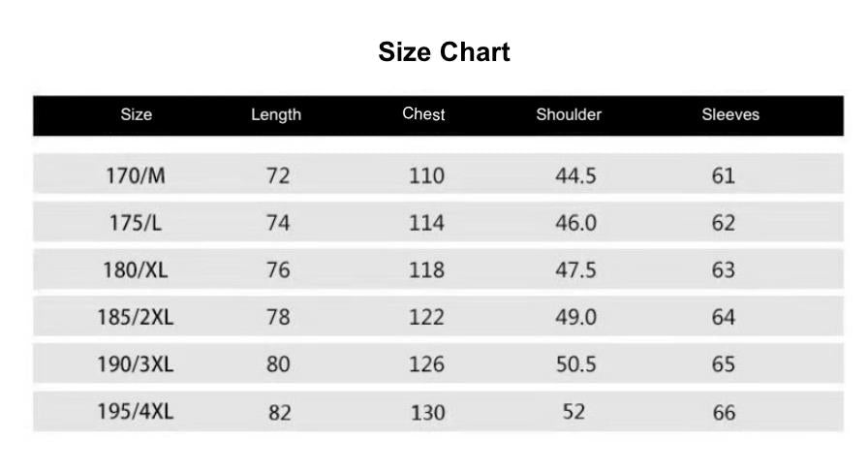868x471 pixels.
Task: Click the 180/XL size row label
Action: (136, 270)
